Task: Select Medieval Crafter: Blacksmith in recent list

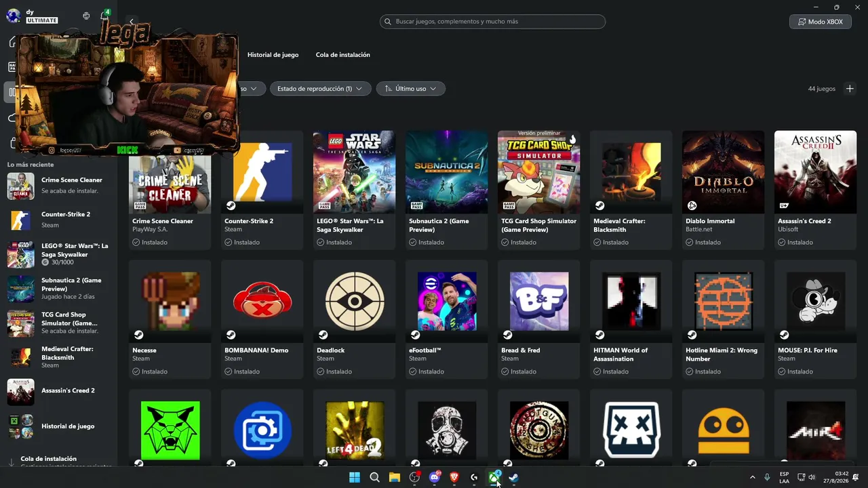Action: pyautogui.click(x=60, y=357)
